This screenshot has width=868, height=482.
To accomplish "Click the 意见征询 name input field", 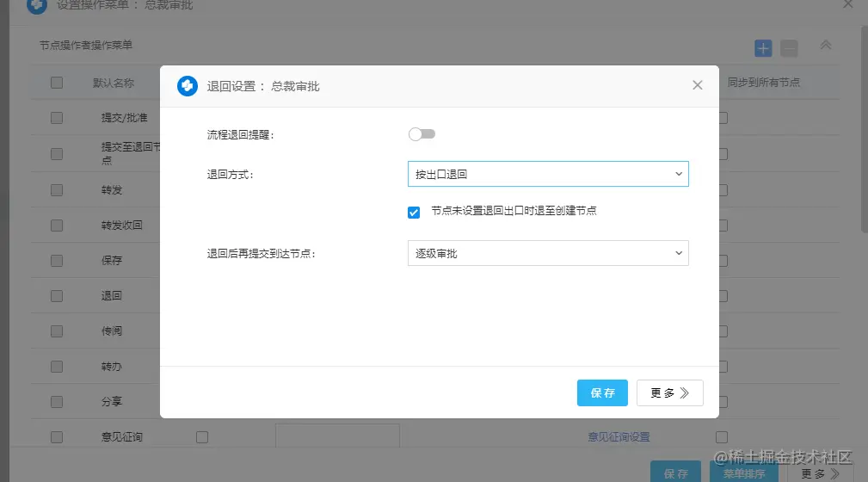I will [x=338, y=436].
